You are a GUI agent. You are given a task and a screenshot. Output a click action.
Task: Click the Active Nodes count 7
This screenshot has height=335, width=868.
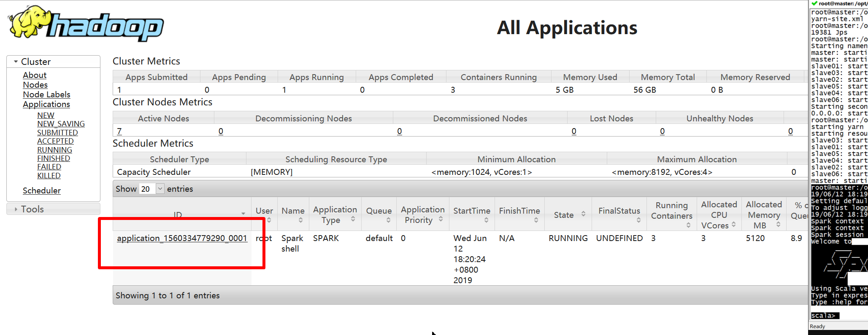(x=119, y=131)
